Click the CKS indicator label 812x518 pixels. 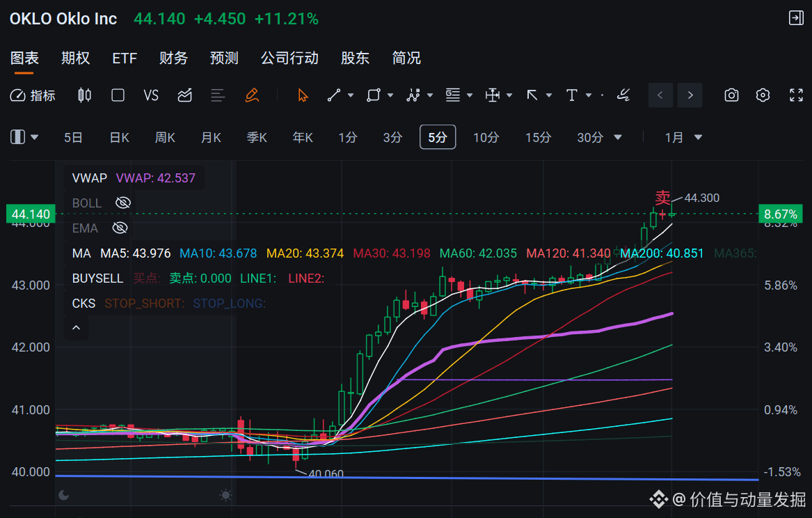(x=83, y=303)
